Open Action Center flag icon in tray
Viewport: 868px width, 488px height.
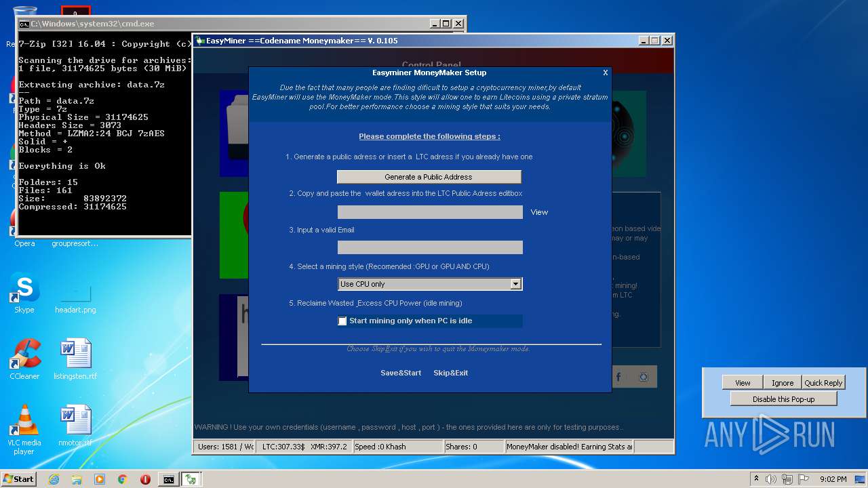click(x=803, y=479)
